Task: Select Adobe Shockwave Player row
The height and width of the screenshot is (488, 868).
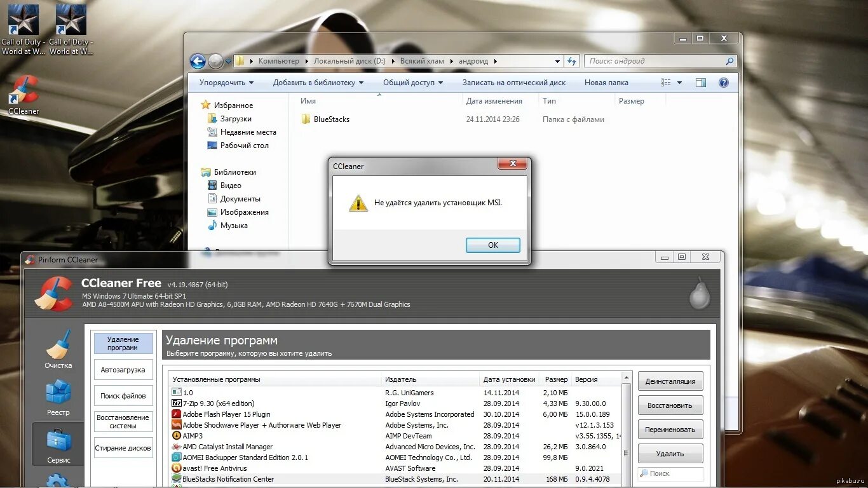Action: (396, 425)
